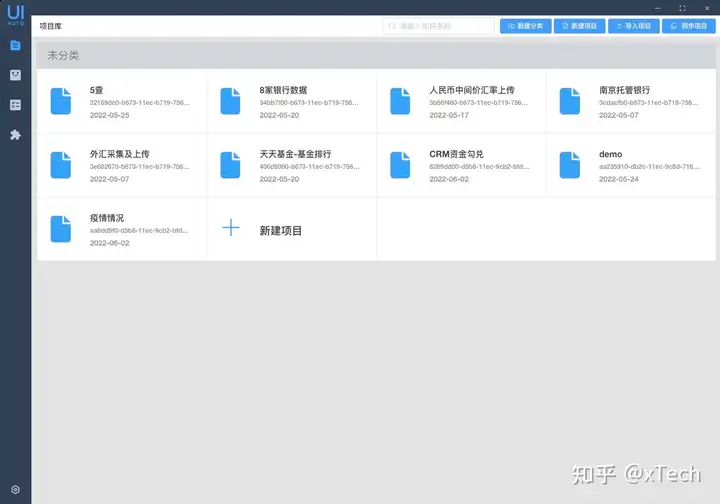This screenshot has height=504, width=720.
Task: Open project titled 5查
Action: pyautogui.click(x=96, y=90)
